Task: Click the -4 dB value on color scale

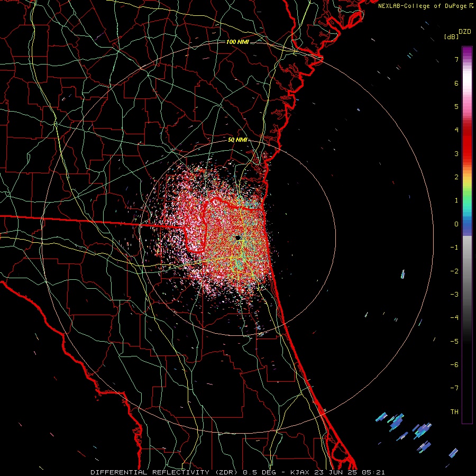Action: tap(454, 318)
